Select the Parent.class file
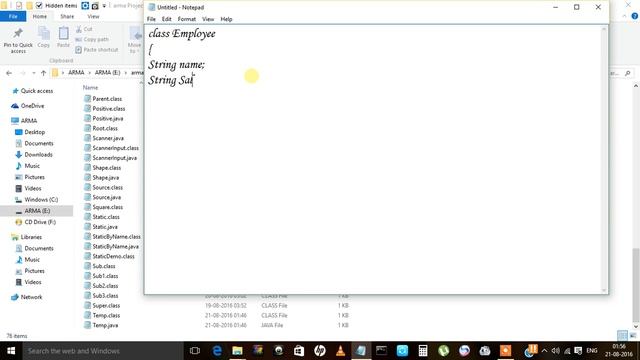This screenshot has width=640, height=360. (x=107, y=99)
